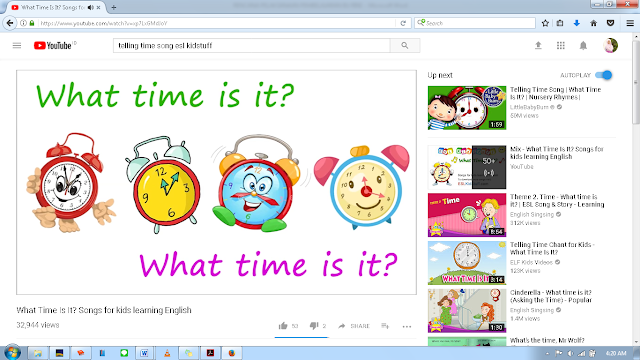Click the 'English Singsing' channel under Theme 2
The image size is (640, 360).
[x=532, y=215]
